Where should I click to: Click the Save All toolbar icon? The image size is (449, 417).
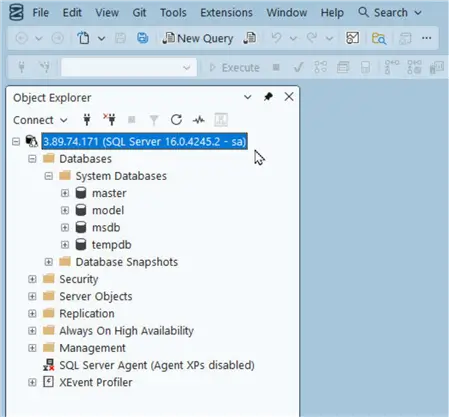143,38
